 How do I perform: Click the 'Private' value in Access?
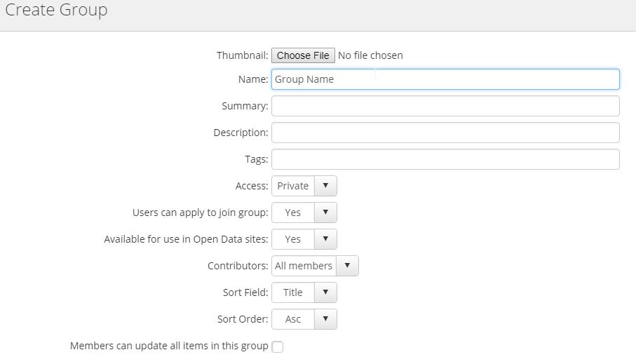(x=293, y=186)
